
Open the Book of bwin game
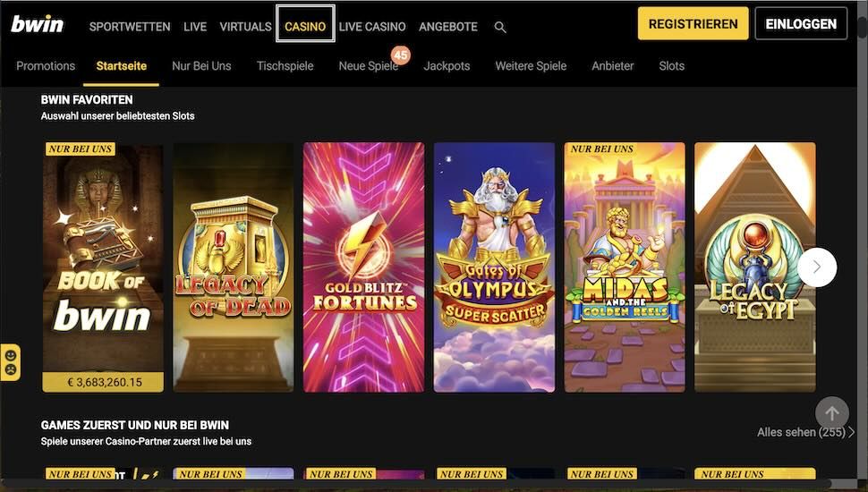103,267
